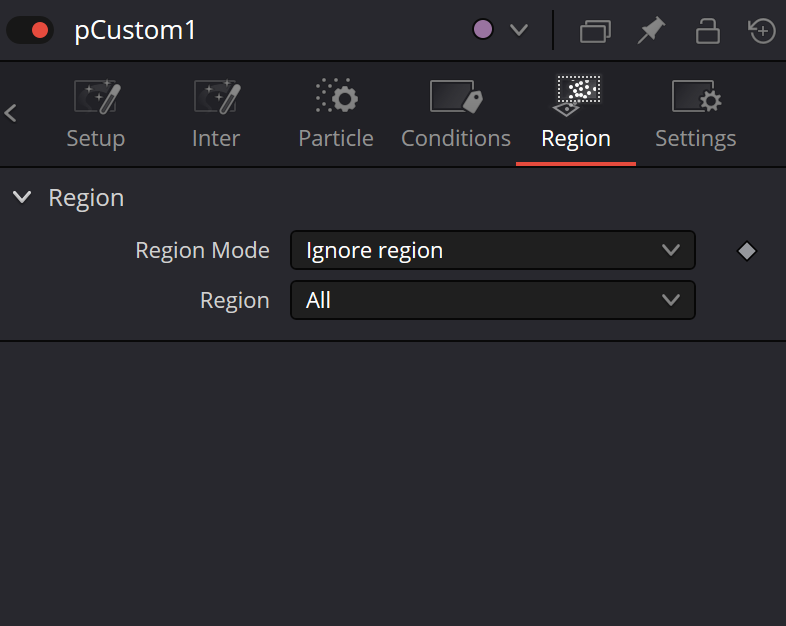Click the Region Mode label
Screen dimensions: 786x626
click(203, 251)
